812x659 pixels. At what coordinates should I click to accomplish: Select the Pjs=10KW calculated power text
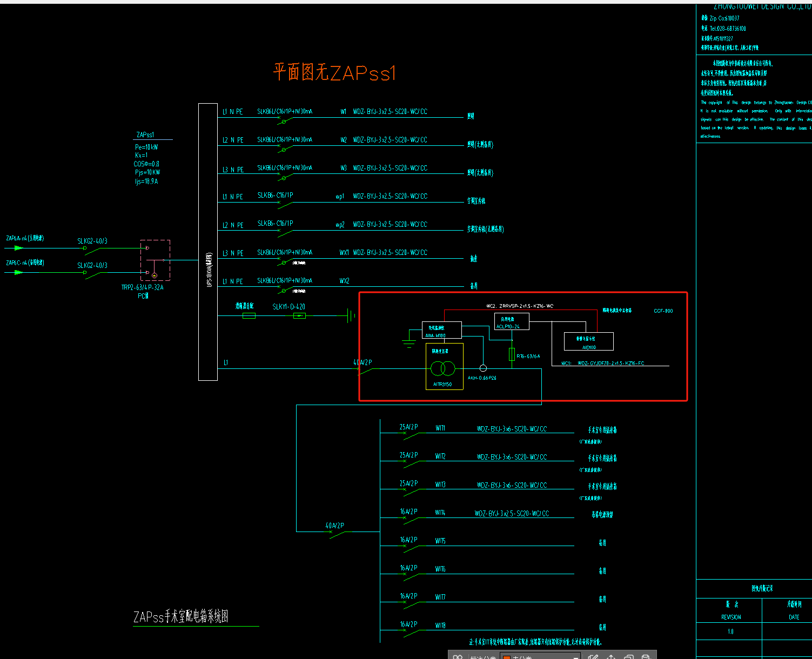[147, 172]
